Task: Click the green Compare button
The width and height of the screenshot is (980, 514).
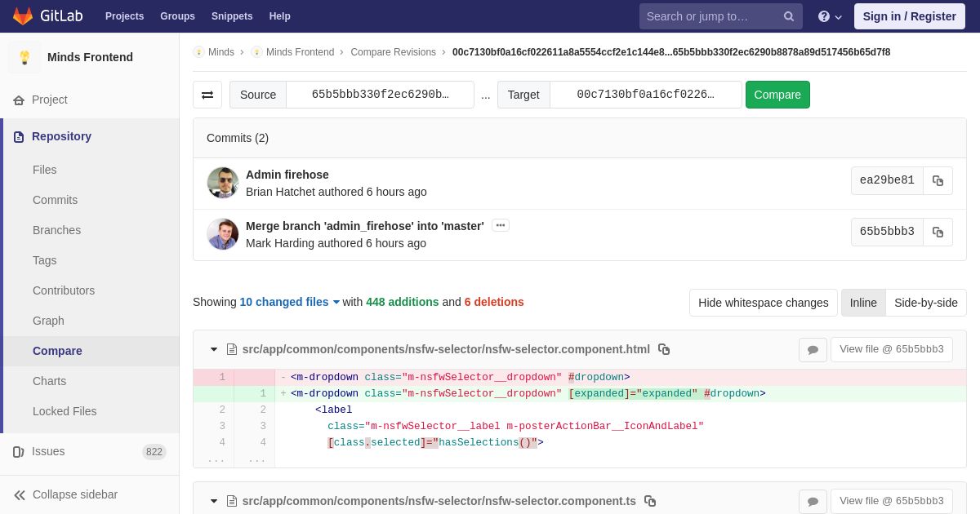Action: [x=777, y=95]
